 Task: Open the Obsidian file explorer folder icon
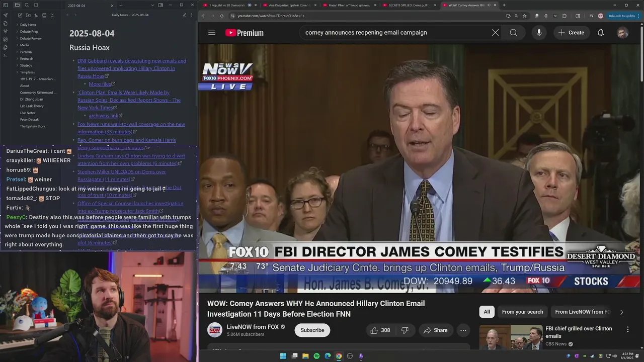point(17,5)
